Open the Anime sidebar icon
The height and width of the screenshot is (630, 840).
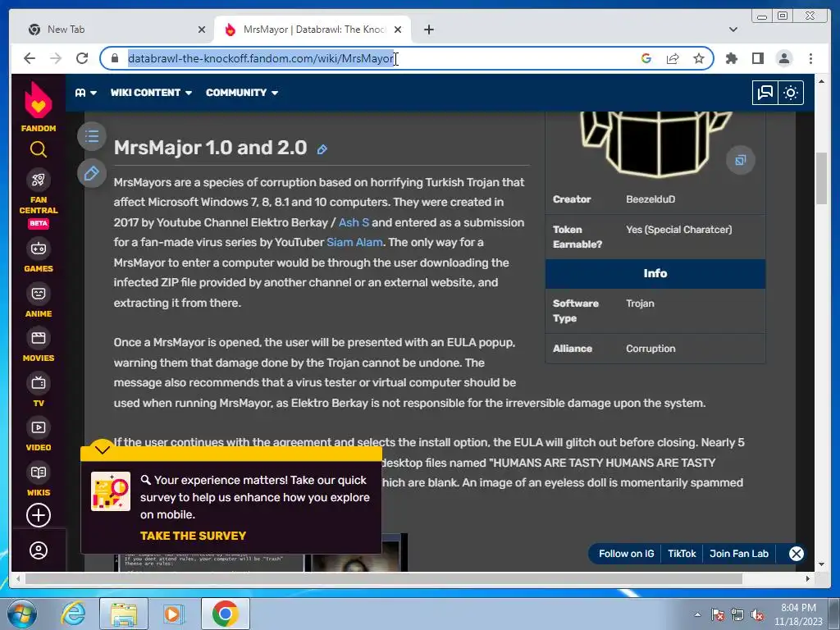tap(38, 294)
